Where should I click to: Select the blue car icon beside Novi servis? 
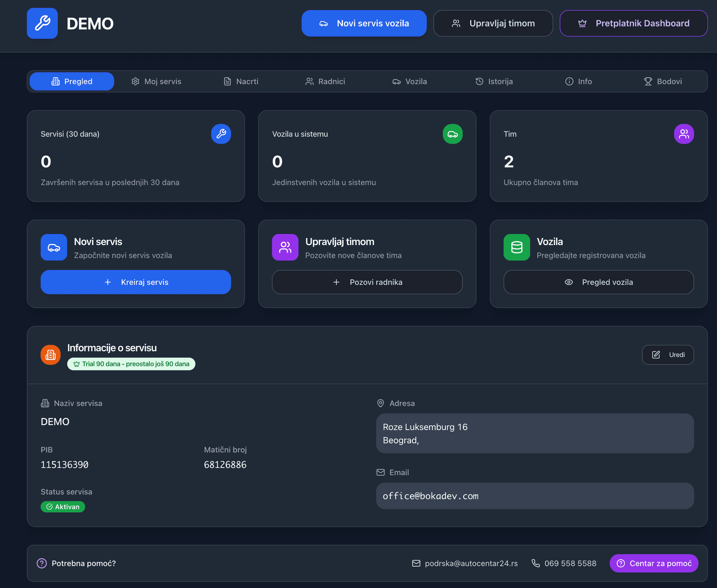click(x=54, y=247)
